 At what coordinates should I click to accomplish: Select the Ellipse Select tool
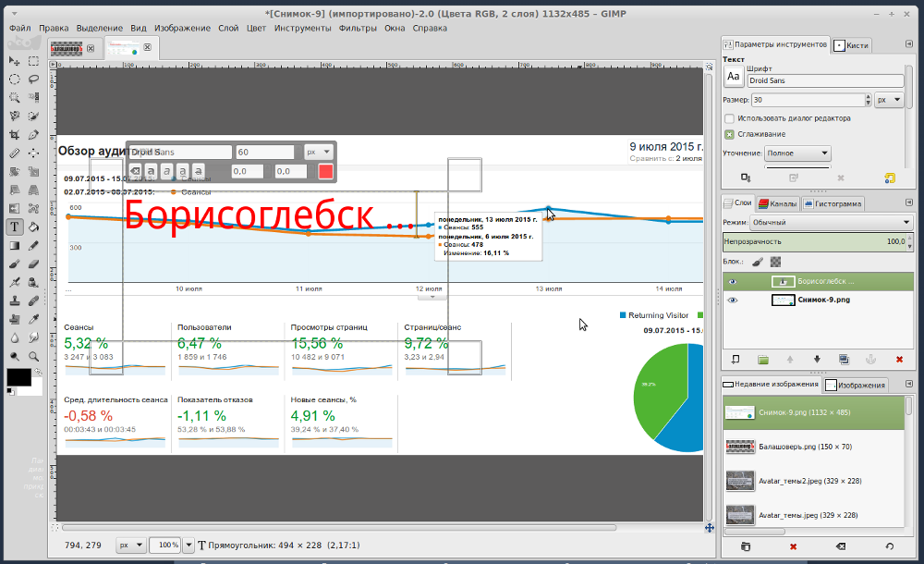coord(15,80)
